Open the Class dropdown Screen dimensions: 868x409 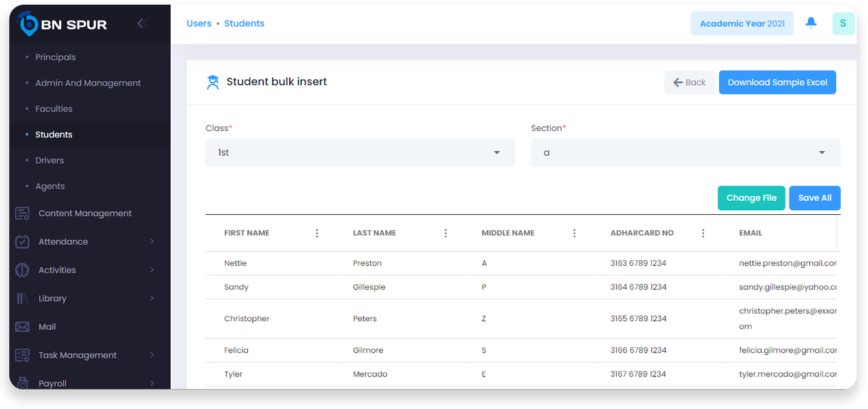tap(360, 153)
